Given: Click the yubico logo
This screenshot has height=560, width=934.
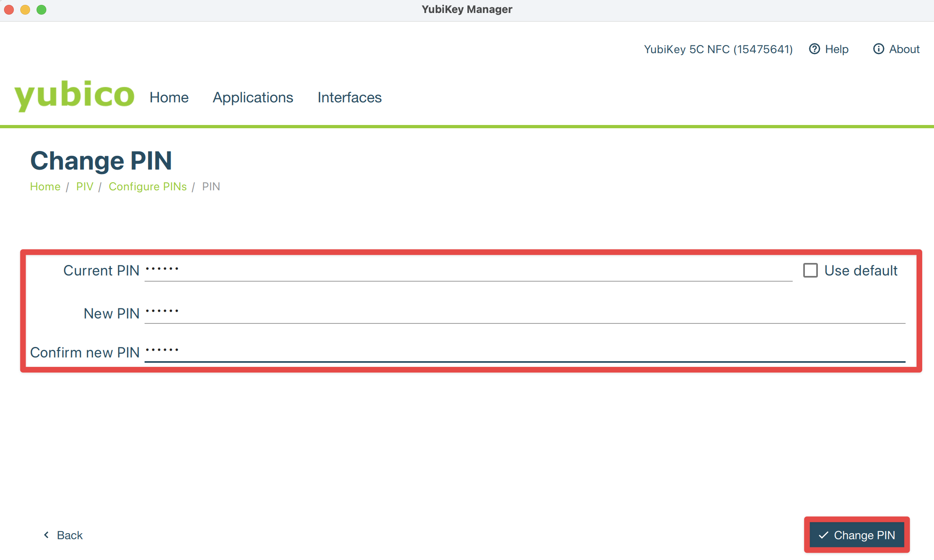Looking at the screenshot, I should (x=74, y=96).
